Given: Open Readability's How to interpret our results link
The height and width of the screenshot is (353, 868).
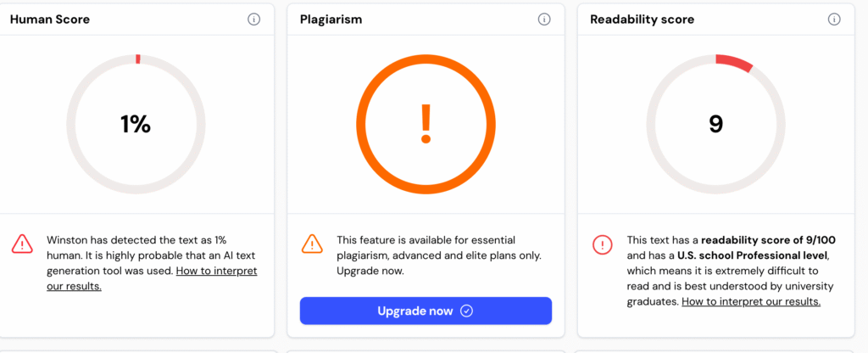Looking at the screenshot, I should tap(751, 301).
